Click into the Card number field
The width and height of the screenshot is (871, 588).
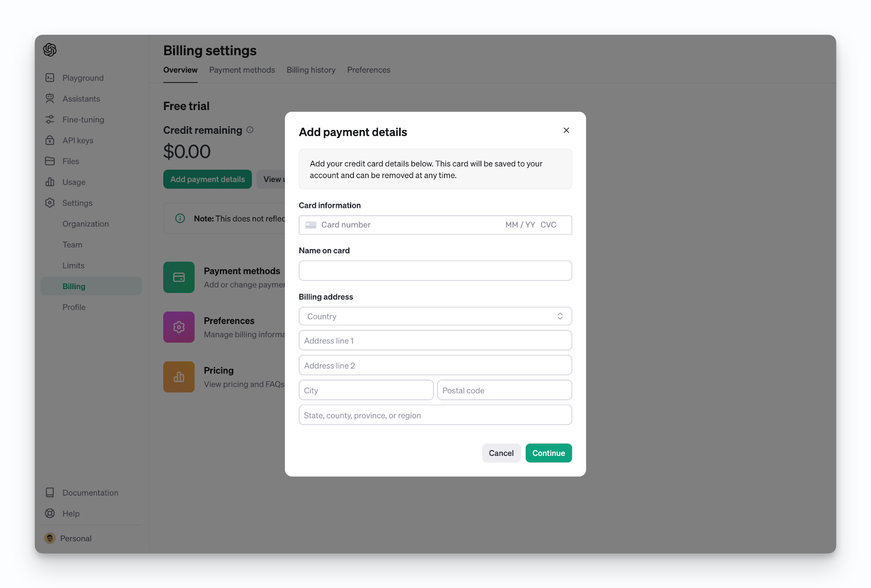tap(403, 225)
